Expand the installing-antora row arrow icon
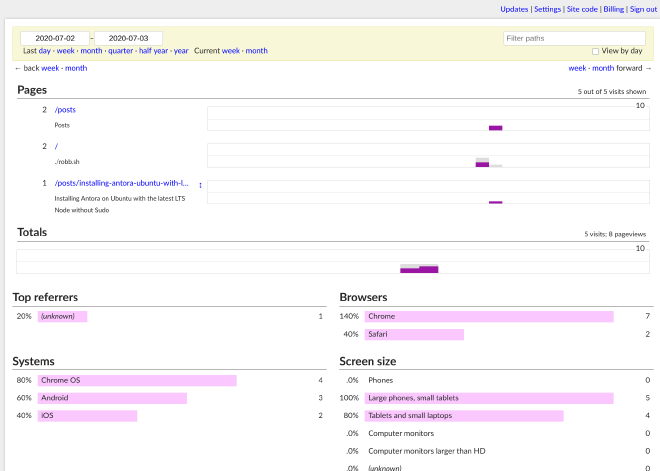Viewport: 660px width, 471px height. [200, 185]
